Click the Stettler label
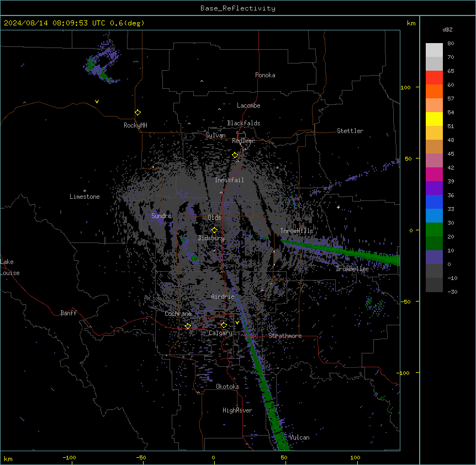 coord(350,131)
